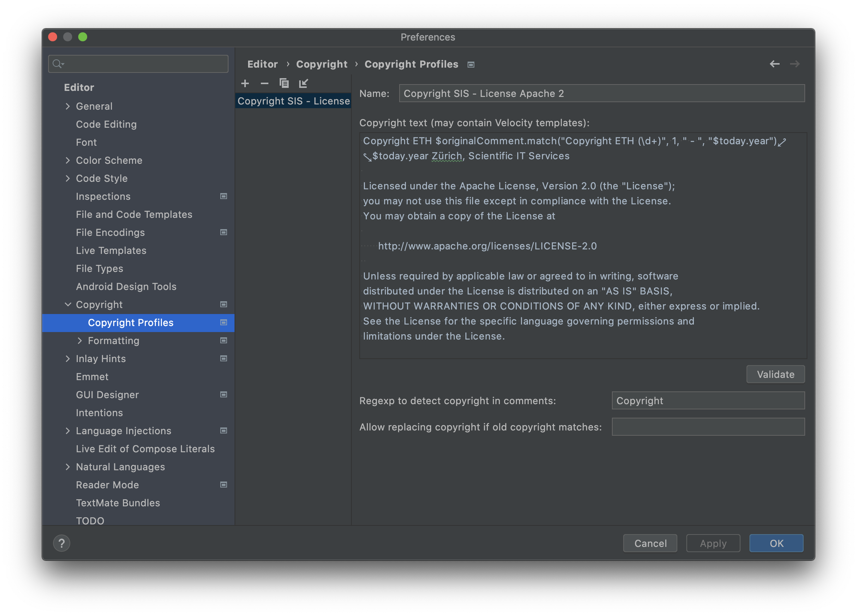
Task: Navigate forward in preferences history
Action: point(795,64)
